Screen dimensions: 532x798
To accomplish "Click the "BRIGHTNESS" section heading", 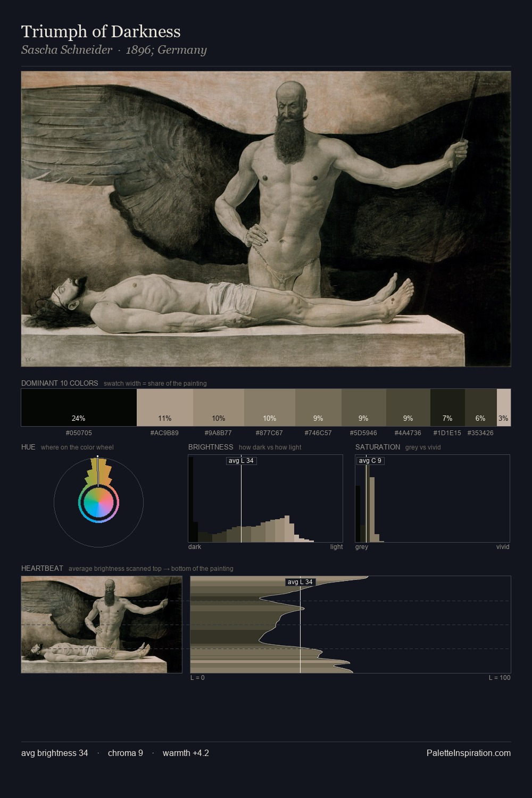I will (x=211, y=447).
